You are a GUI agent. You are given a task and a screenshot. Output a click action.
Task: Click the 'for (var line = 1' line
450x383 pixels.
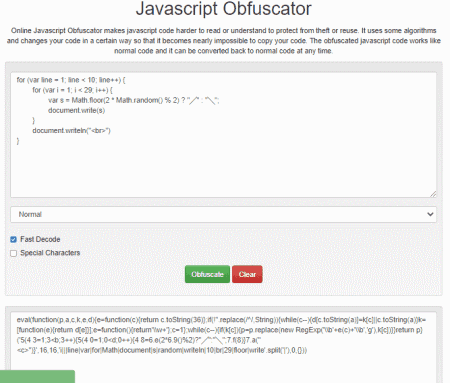[x=71, y=80]
